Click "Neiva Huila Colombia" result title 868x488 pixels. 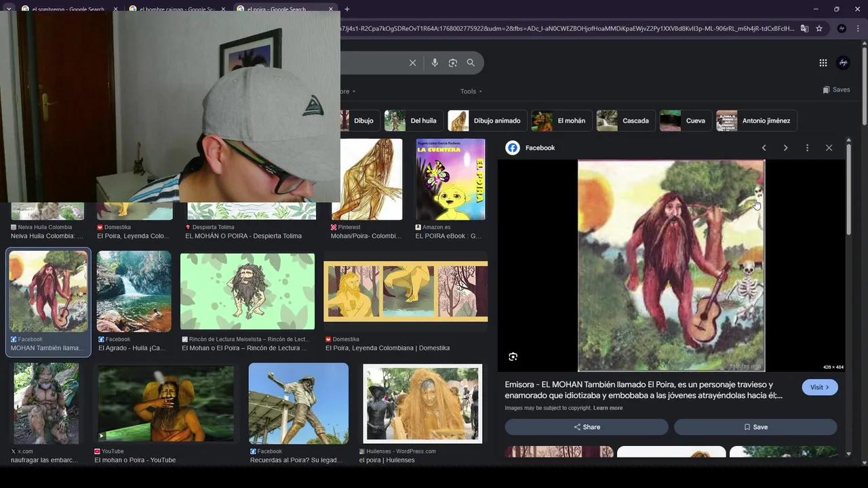(47, 236)
